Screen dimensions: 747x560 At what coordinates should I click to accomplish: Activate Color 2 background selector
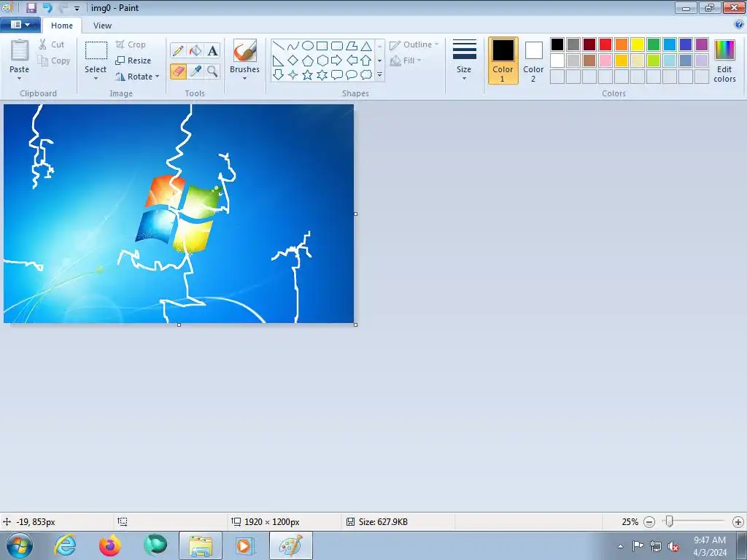[x=533, y=61]
